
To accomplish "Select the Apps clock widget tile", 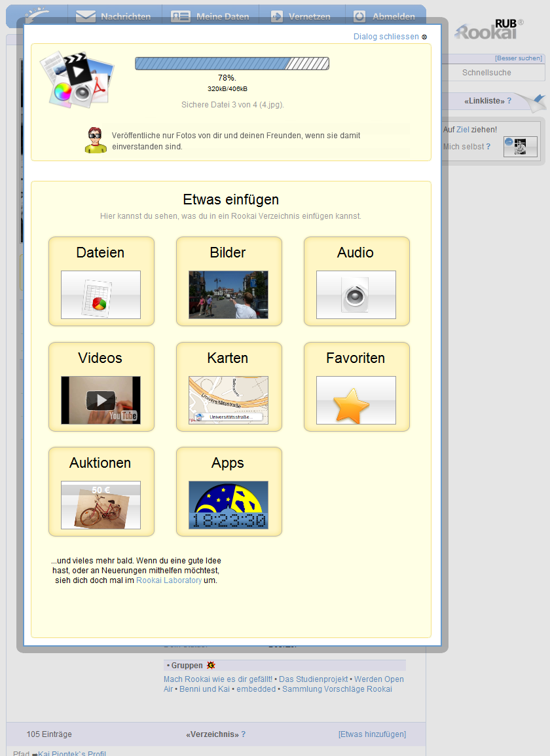I will (229, 505).
